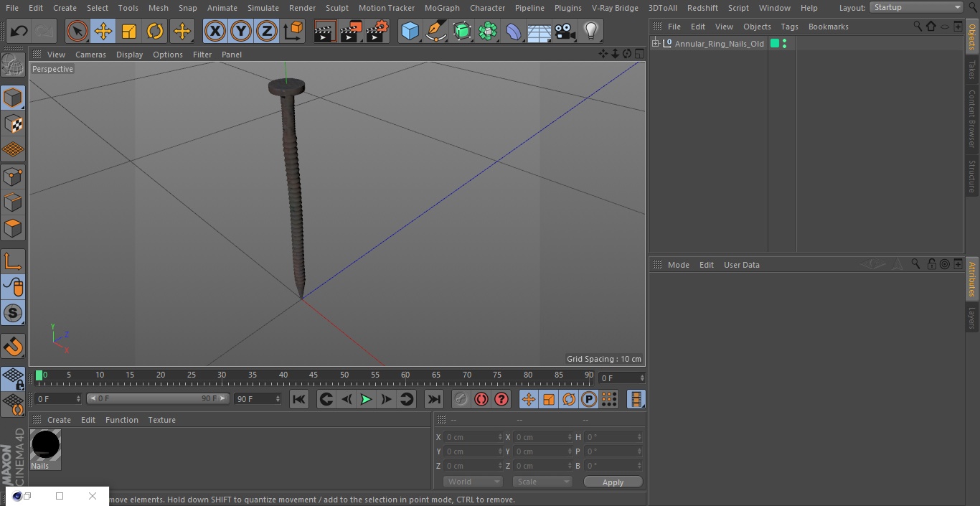Add a Light object
The height and width of the screenshot is (506, 980).
coord(591,31)
